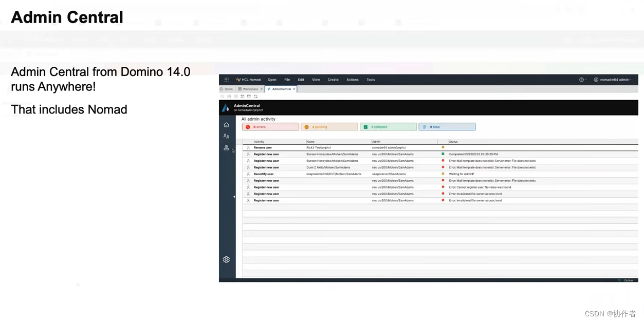The height and width of the screenshot is (322, 644).
Task: Click admin saappserver1/SamAdams
Action: (389, 174)
